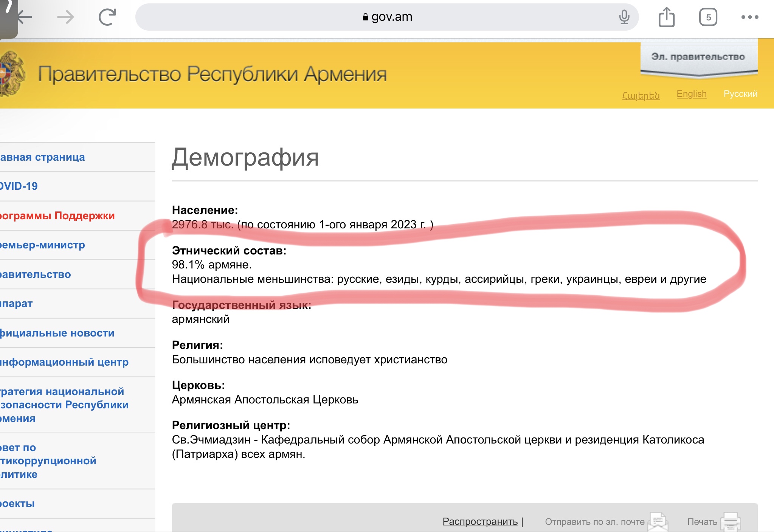The image size is (774, 532).
Task: Click Отправить по эл. почте
Action: pos(595,522)
